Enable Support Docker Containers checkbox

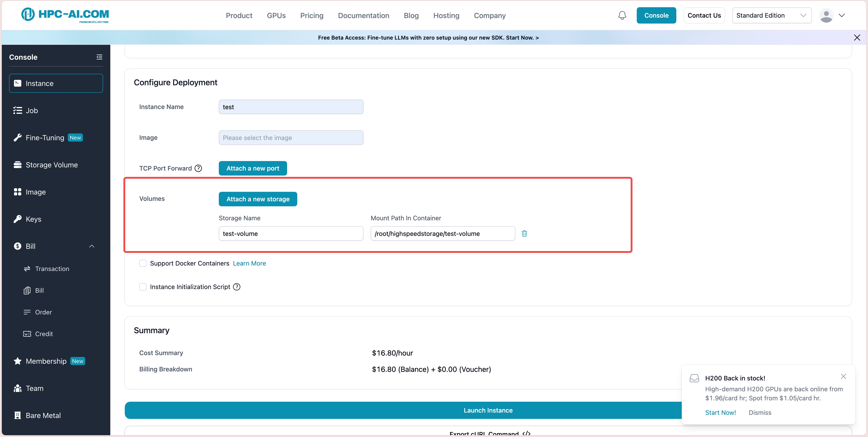[143, 263]
